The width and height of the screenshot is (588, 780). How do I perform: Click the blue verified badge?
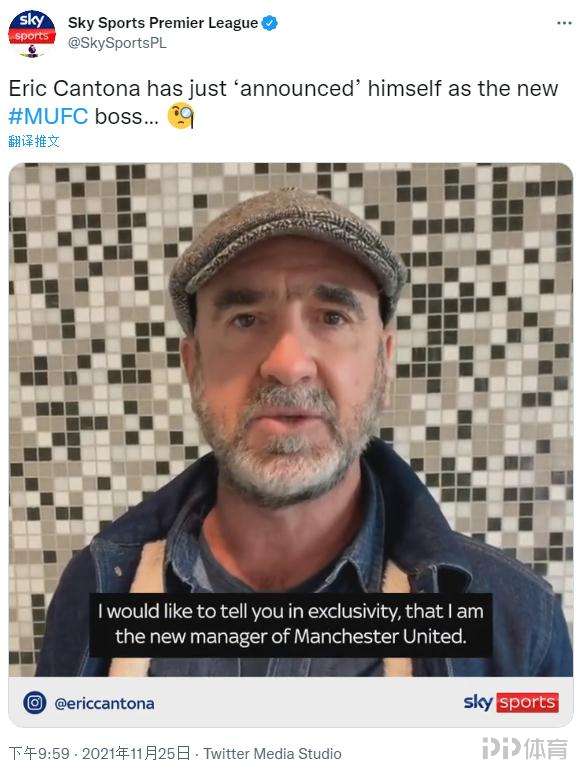(270, 23)
